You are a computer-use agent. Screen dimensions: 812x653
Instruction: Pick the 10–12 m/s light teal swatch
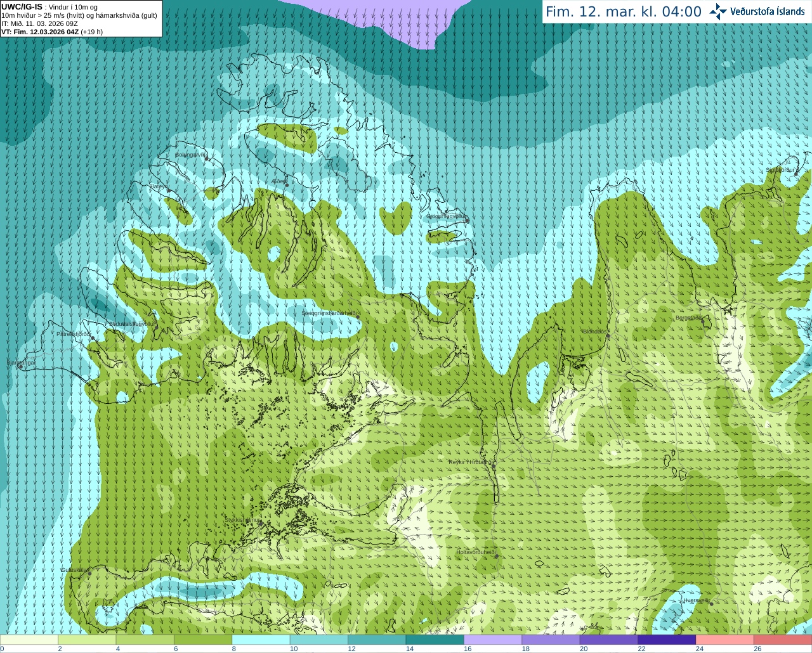coord(319,640)
